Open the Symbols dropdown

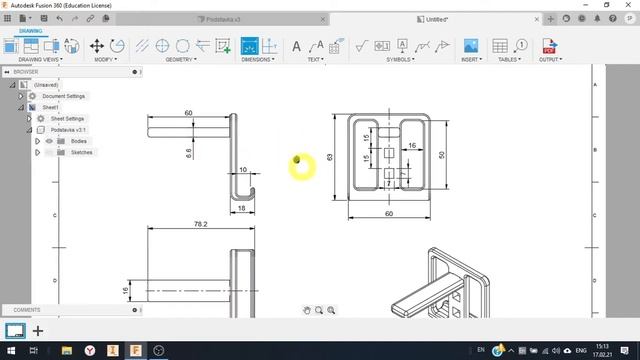tap(400, 60)
